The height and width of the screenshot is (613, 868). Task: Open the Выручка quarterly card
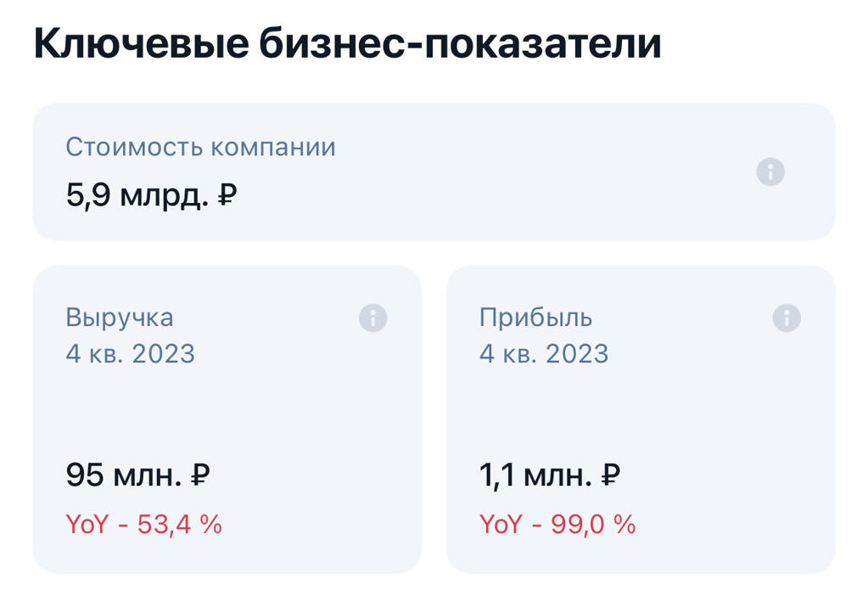coord(227,408)
